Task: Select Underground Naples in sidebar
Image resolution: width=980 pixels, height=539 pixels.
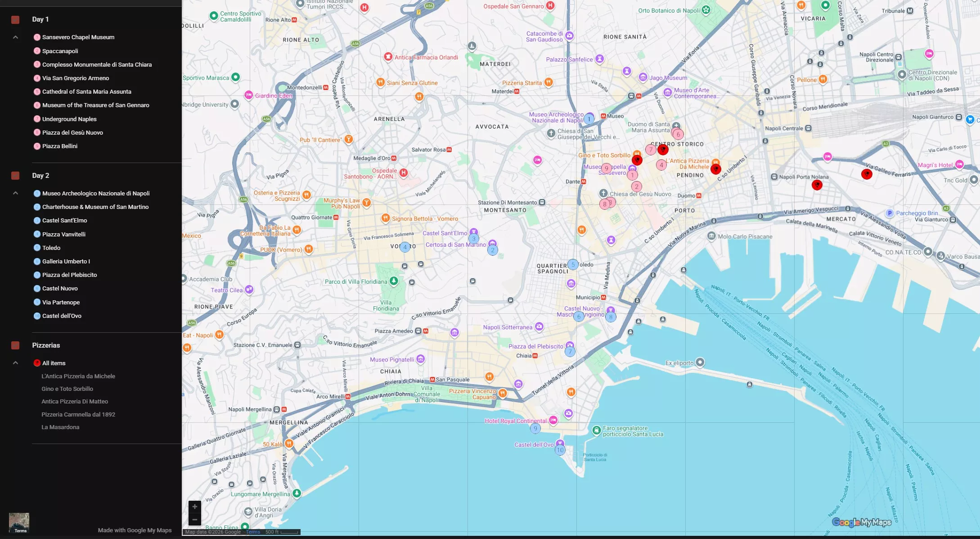Action: point(69,119)
